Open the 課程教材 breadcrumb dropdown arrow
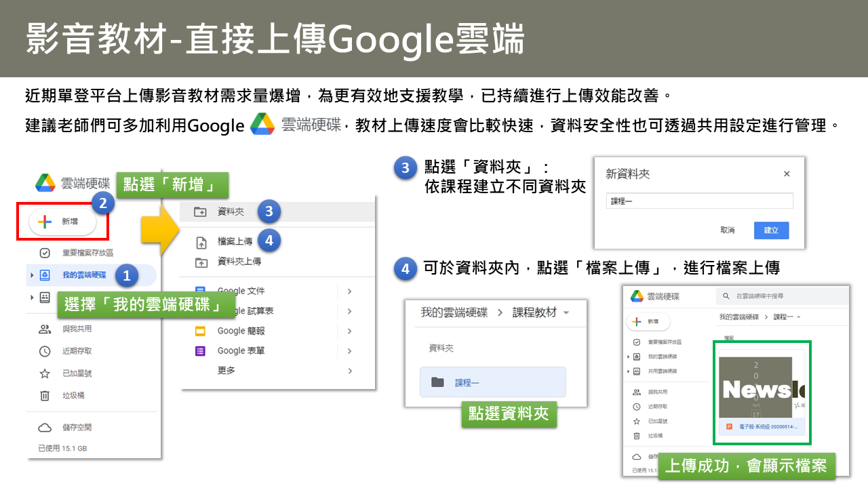The width and height of the screenshot is (868, 488). (566, 313)
